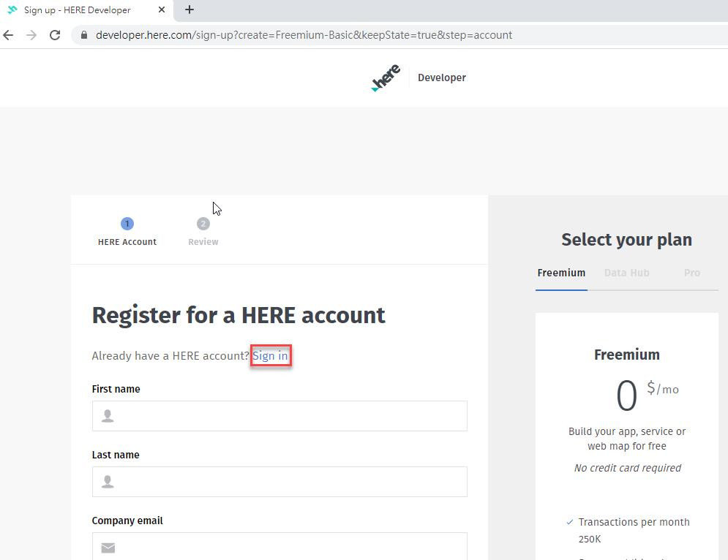This screenshot has height=560, width=728.
Task: Switch to the Data Hub plan tab
Action: 627,273
